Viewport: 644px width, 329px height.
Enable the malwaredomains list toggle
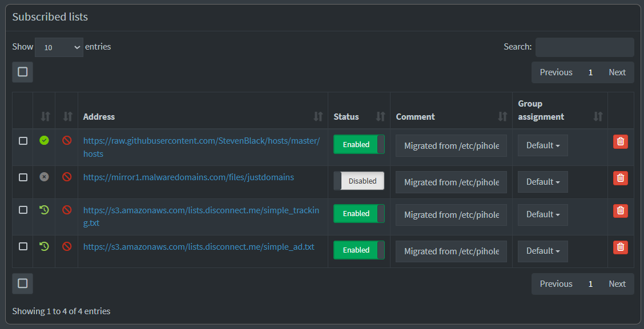click(359, 181)
